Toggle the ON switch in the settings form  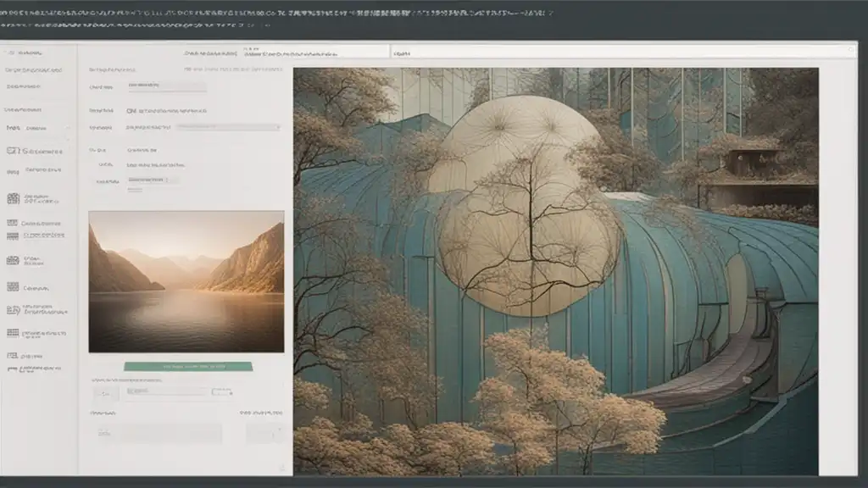tap(131, 111)
